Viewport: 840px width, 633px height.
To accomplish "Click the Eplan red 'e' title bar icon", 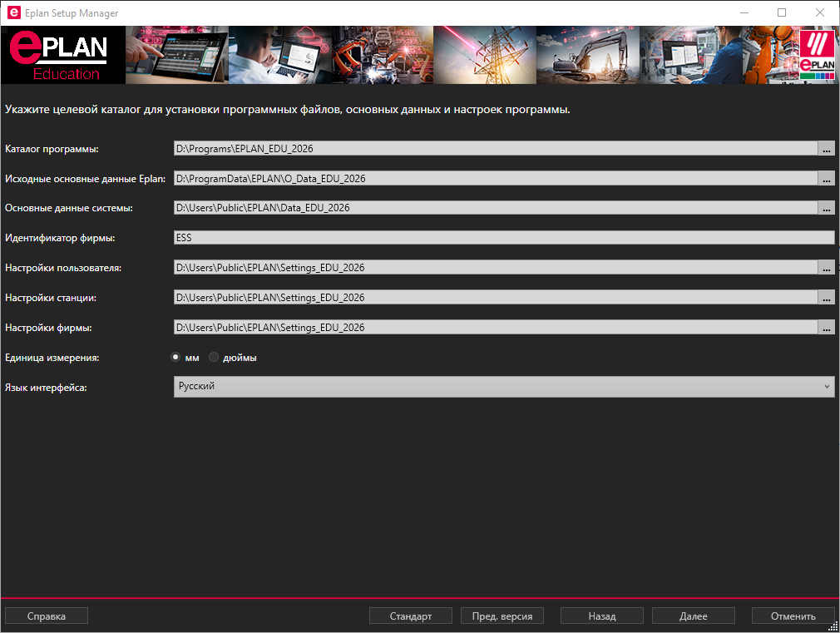I will [14, 12].
